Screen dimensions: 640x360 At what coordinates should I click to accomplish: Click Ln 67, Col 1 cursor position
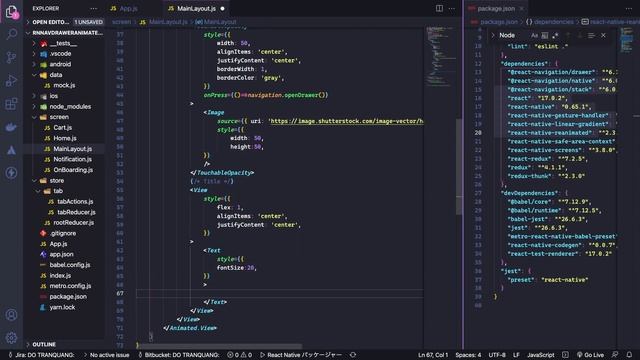(x=433, y=355)
